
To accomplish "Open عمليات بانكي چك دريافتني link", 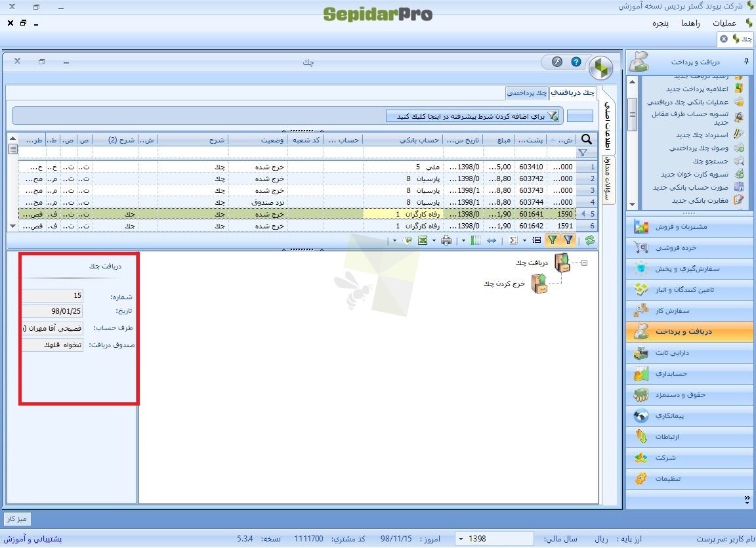I will (688, 102).
